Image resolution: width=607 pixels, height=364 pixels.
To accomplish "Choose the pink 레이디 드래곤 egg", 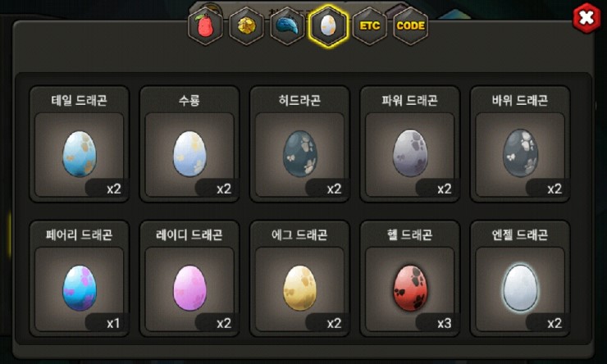I will tap(189, 288).
